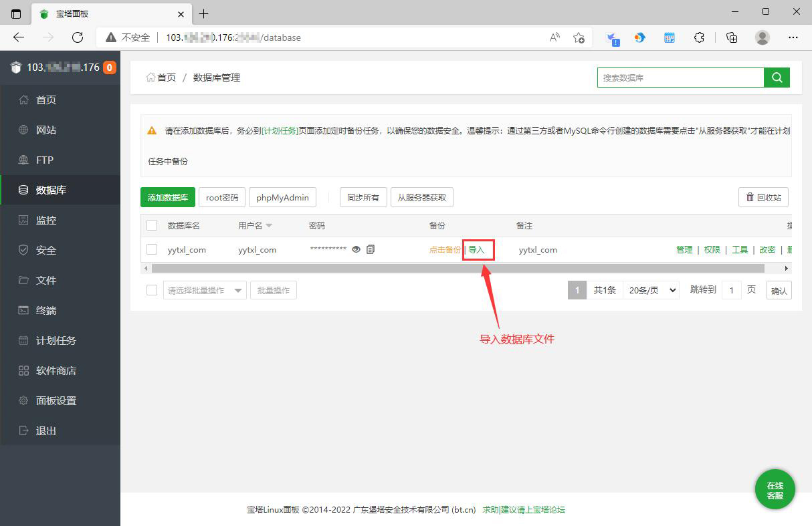Open the 请选择批量操作 dropdown
812x526 pixels.
pos(205,290)
